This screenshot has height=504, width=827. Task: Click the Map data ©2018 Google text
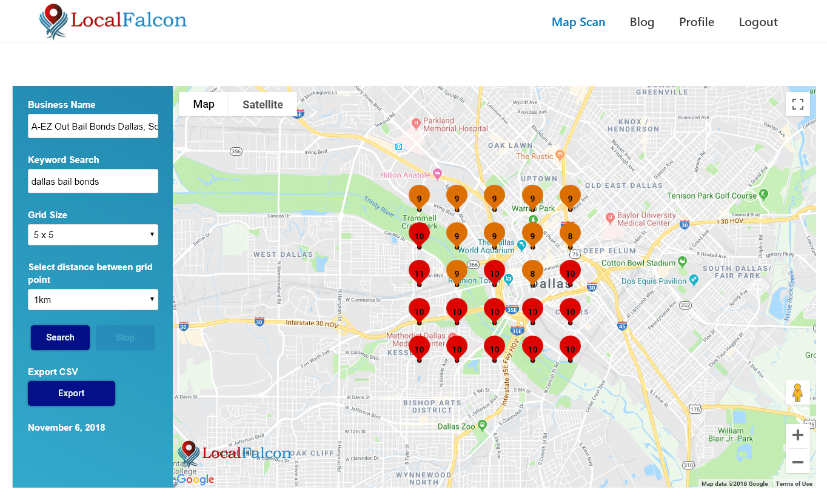pyautogui.click(x=734, y=483)
